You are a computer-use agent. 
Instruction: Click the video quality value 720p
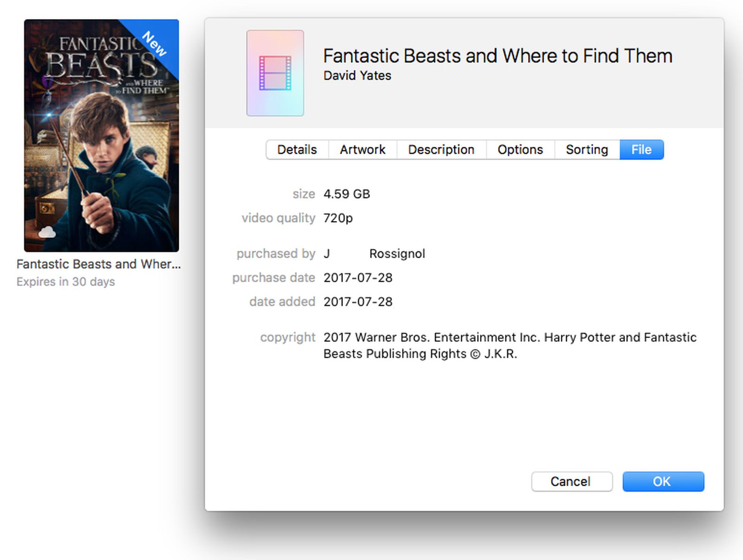click(338, 218)
